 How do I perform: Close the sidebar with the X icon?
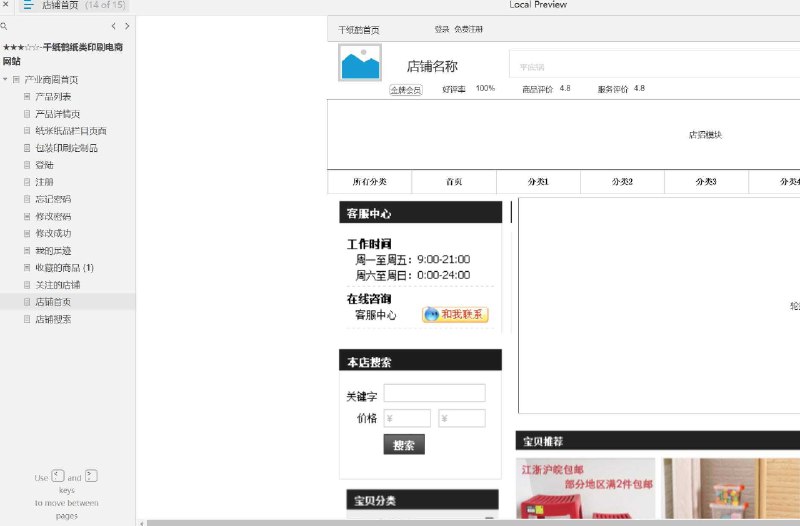[x=6, y=5]
